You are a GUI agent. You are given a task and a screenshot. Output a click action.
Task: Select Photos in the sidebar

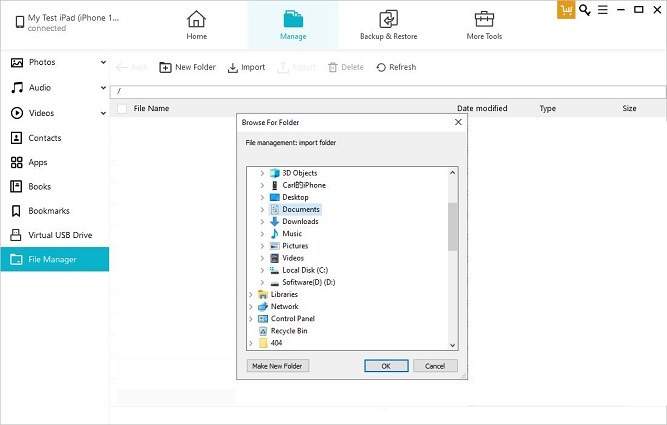coord(42,62)
